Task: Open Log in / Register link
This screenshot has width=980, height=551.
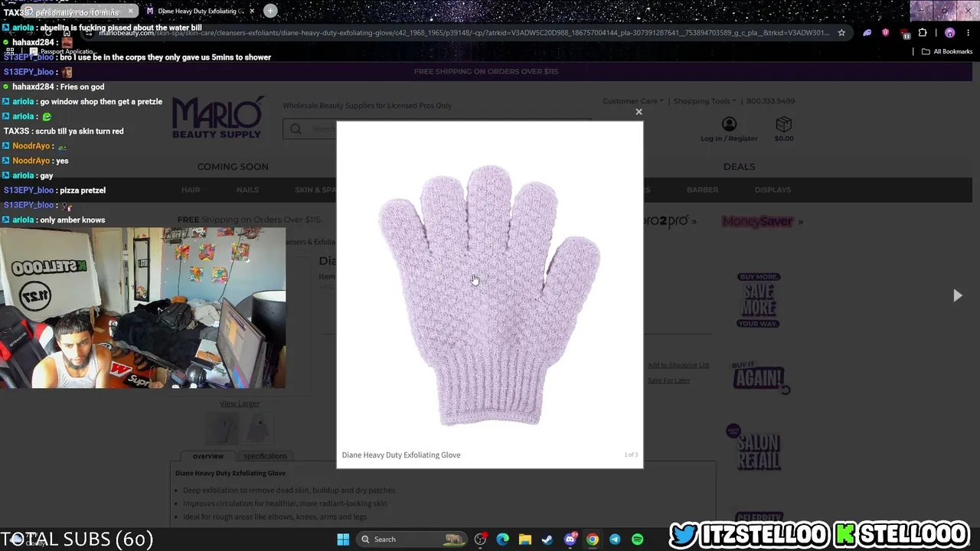Action: 729,139
